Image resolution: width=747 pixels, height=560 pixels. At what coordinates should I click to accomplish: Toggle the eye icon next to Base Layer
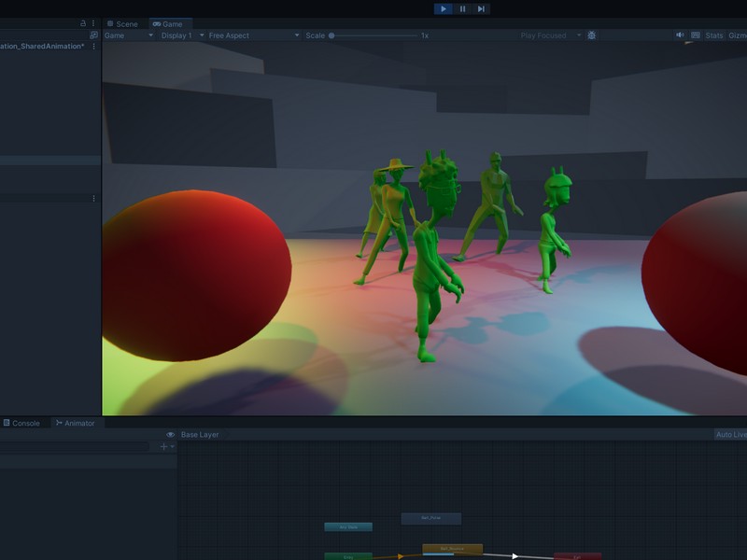point(170,433)
